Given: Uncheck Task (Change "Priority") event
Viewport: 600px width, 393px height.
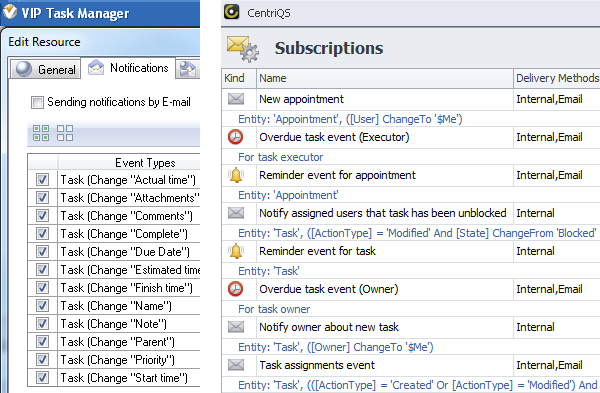Looking at the screenshot, I should point(42,360).
